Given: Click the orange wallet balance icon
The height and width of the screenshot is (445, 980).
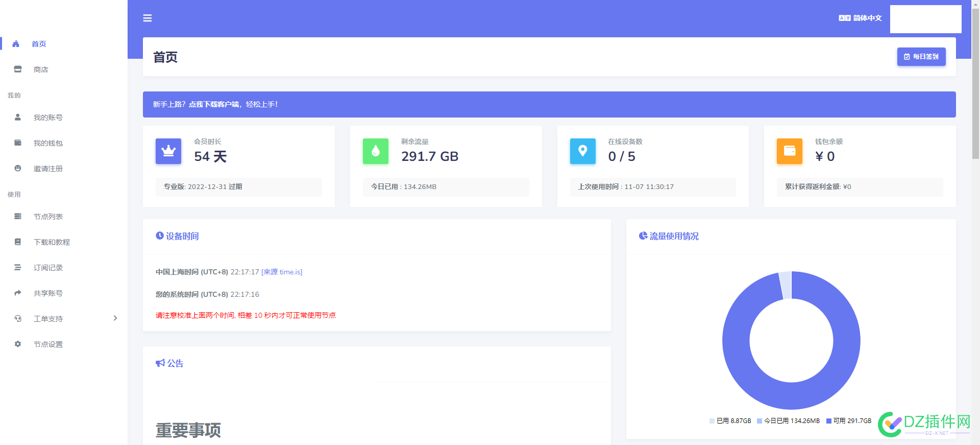Looking at the screenshot, I should click(x=790, y=151).
